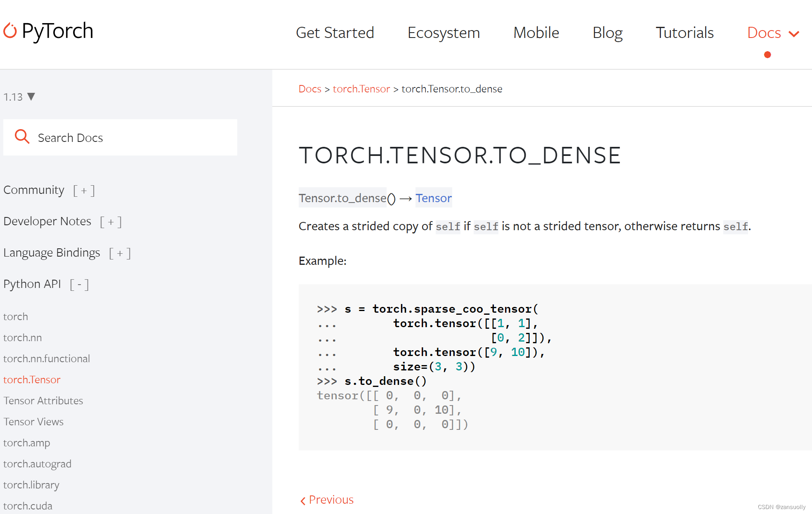Click the version 1.13 dropdown arrow
812x514 pixels.
(x=33, y=97)
